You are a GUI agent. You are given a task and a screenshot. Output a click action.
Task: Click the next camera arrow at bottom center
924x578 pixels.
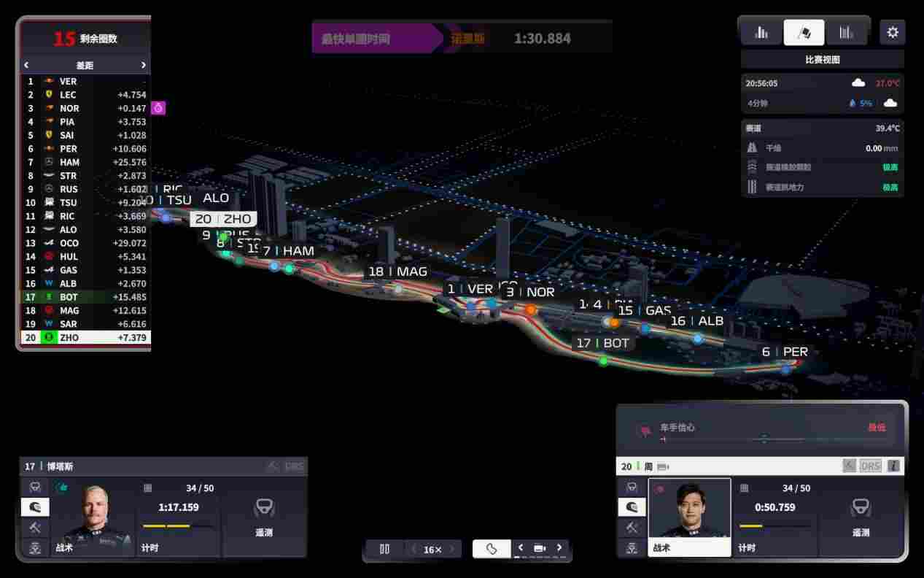coord(559,548)
